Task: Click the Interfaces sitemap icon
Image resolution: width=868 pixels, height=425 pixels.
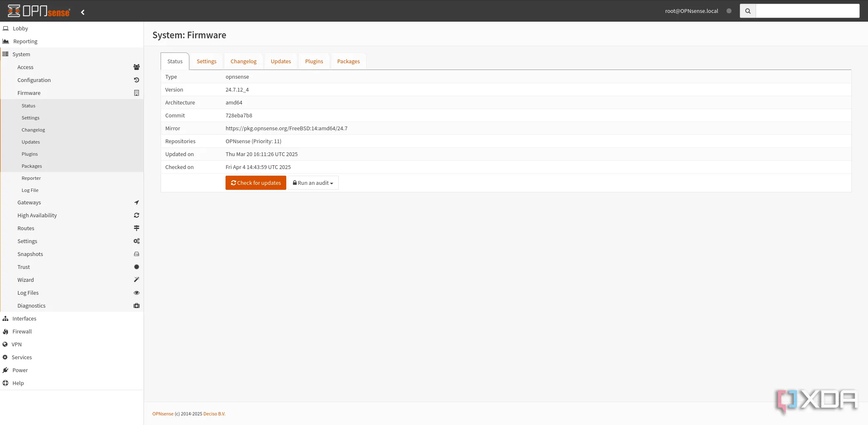Action: [5, 318]
